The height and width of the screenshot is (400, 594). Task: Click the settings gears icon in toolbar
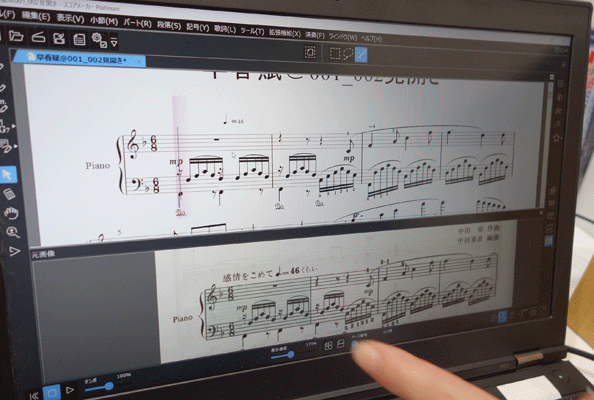coord(98,40)
